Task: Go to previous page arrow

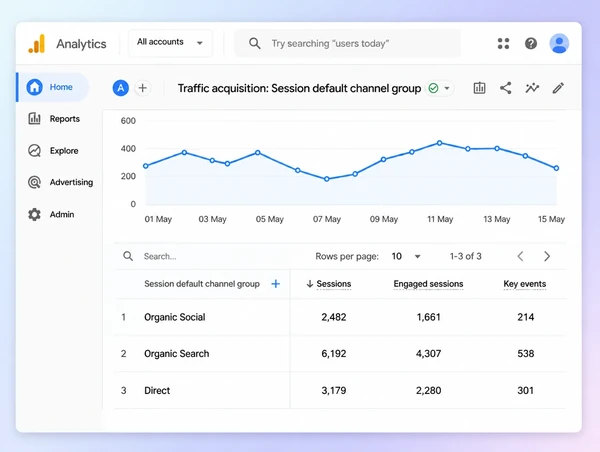Action: pyautogui.click(x=520, y=256)
